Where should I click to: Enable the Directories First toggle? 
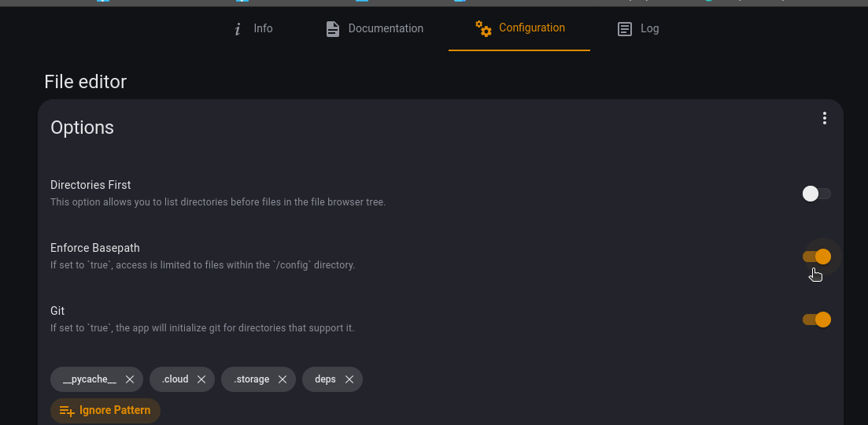pyautogui.click(x=817, y=194)
